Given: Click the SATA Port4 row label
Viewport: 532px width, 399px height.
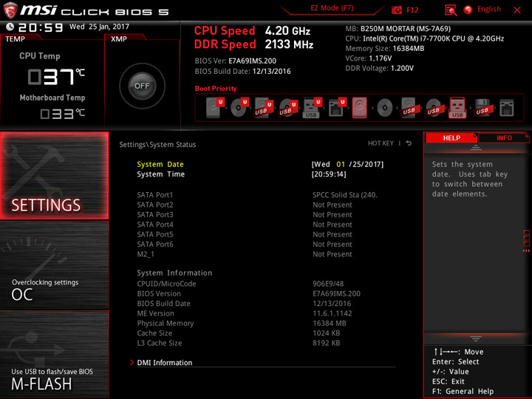Looking at the screenshot, I should 155,225.
